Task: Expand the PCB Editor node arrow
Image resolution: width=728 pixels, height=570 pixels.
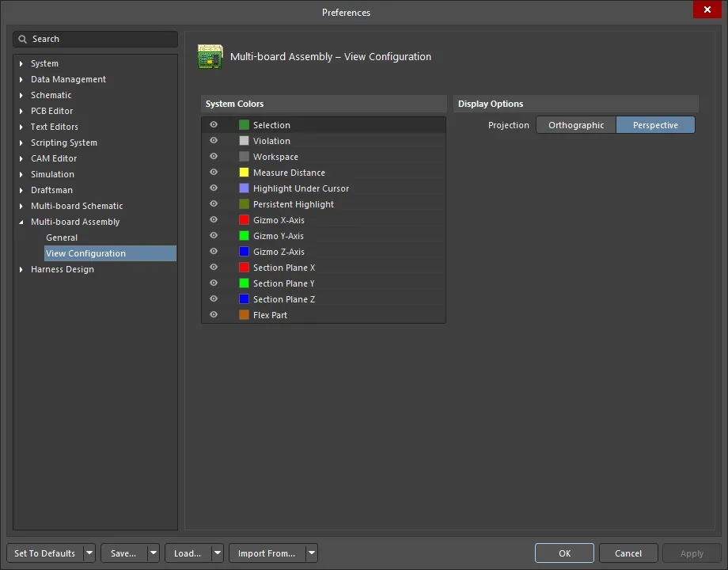Action: (21, 111)
